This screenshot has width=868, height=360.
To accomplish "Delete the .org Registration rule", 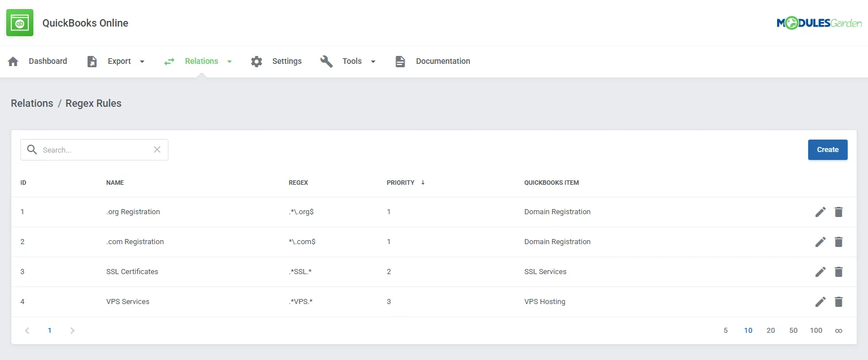I will [x=839, y=212].
